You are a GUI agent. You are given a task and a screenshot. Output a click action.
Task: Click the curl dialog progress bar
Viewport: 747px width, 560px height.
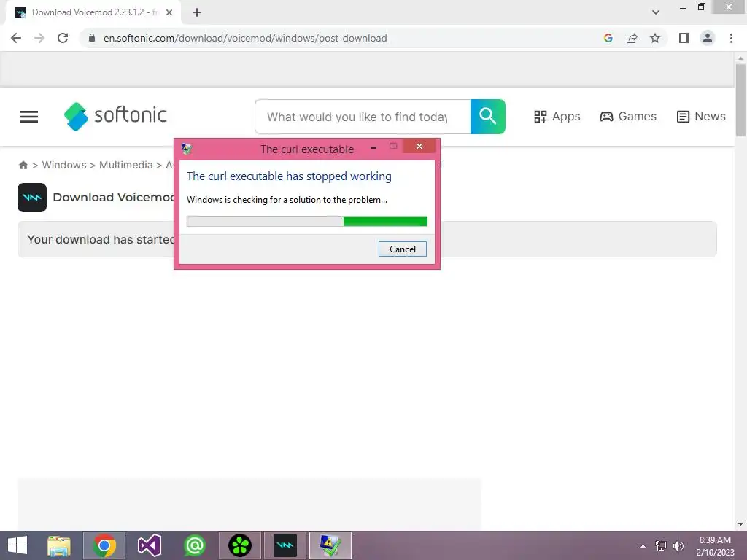click(307, 222)
